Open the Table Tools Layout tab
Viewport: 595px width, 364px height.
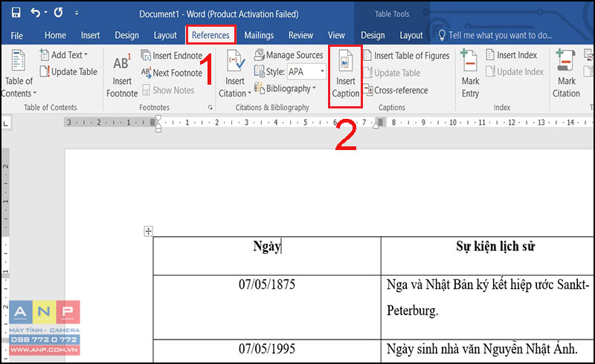[x=411, y=35]
